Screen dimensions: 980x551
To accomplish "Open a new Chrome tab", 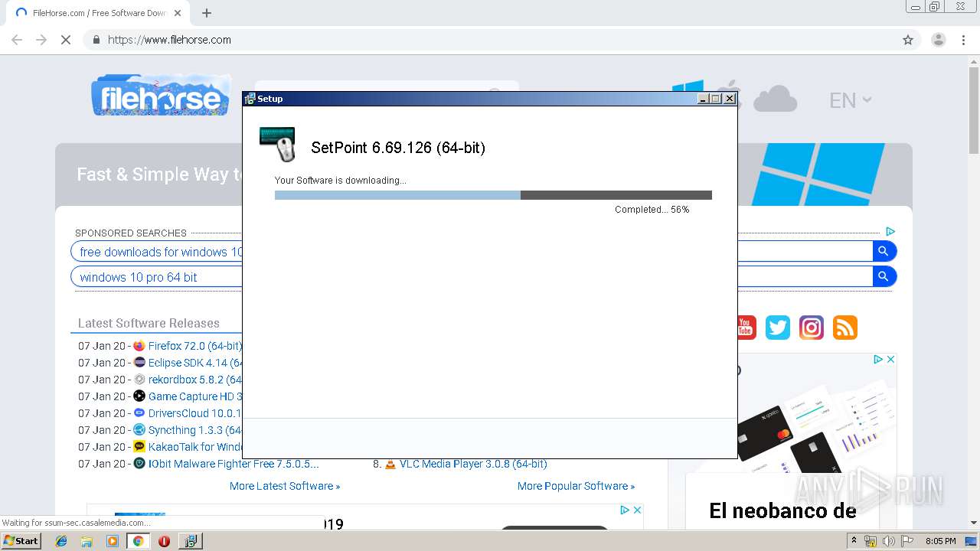I will pyautogui.click(x=207, y=13).
